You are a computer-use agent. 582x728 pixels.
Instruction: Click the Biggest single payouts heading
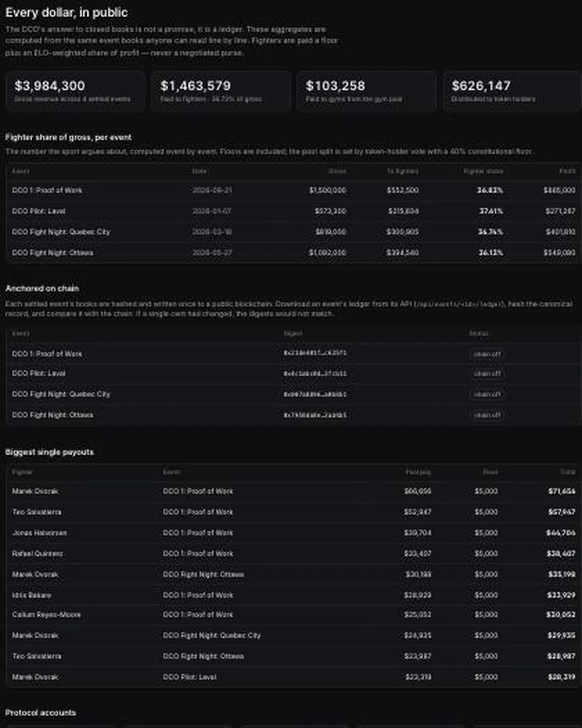pyautogui.click(x=49, y=452)
